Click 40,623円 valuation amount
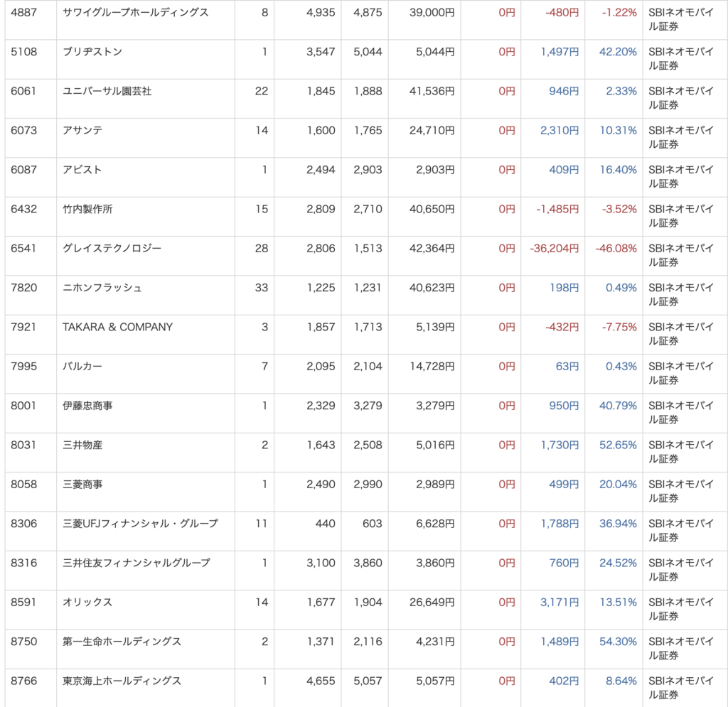The height and width of the screenshot is (707, 728). tap(432, 288)
